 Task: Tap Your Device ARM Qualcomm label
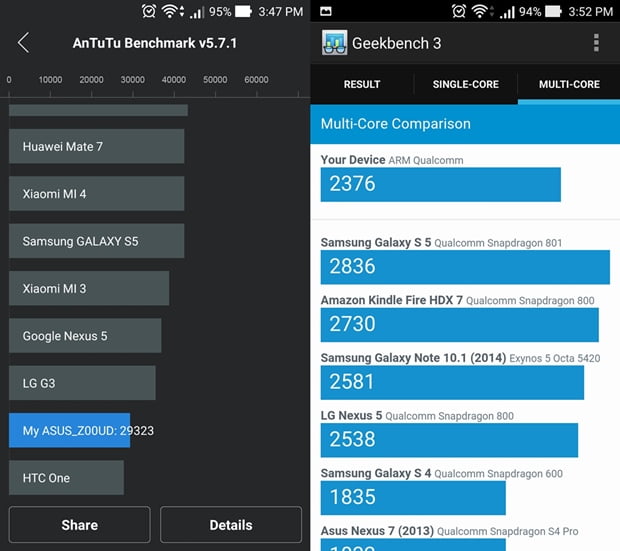click(x=392, y=160)
